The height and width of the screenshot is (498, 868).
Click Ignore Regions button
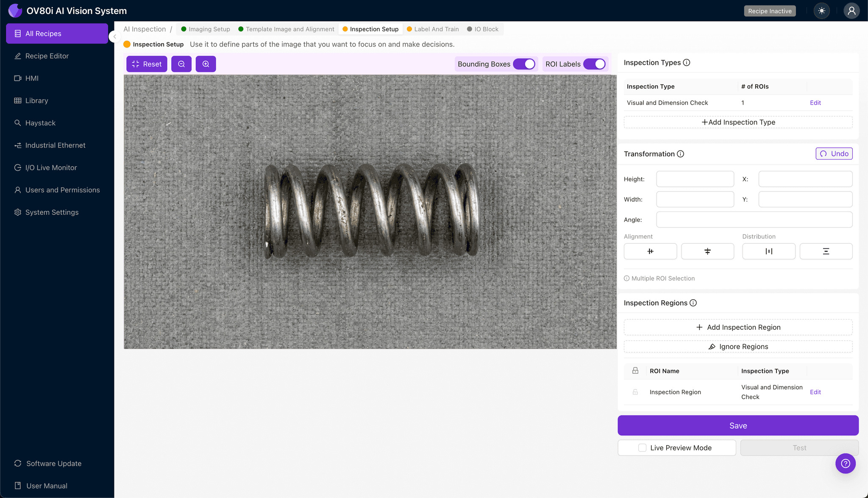738,347
